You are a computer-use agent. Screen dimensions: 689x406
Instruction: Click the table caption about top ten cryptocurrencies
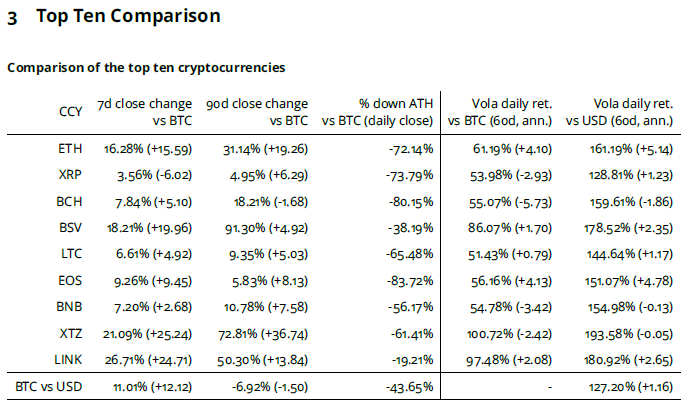(x=147, y=68)
